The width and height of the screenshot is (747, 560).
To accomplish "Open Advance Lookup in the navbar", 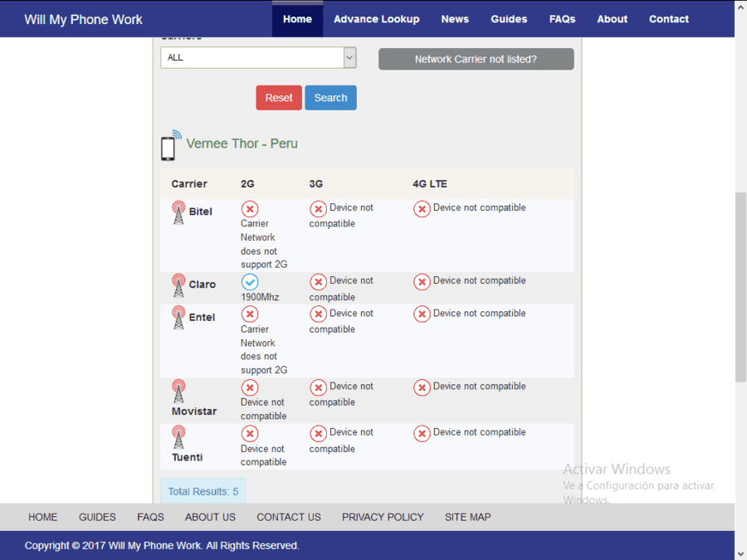I will 376,19.
